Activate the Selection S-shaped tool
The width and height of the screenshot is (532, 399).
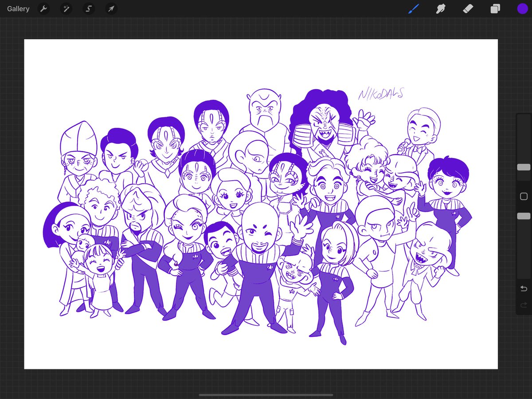tap(89, 9)
